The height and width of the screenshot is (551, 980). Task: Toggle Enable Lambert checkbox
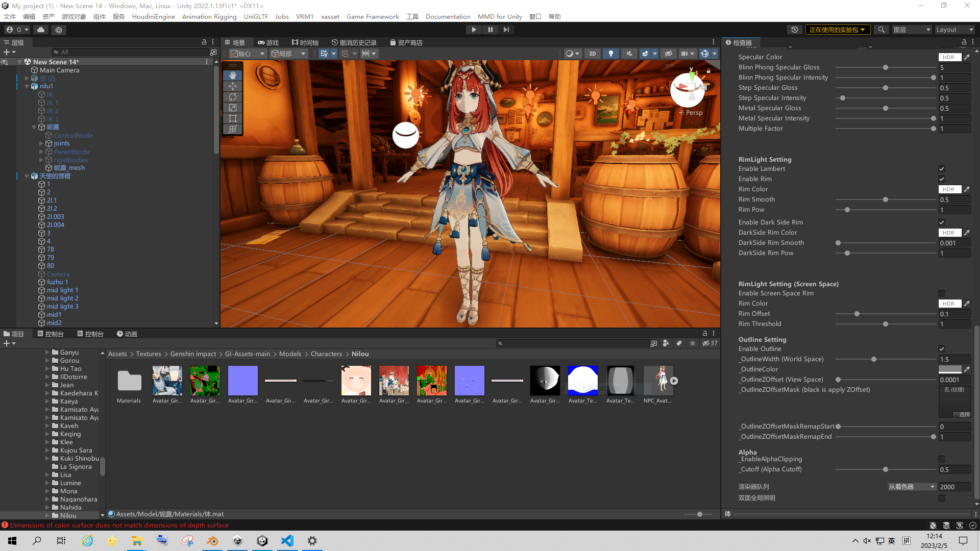942,169
